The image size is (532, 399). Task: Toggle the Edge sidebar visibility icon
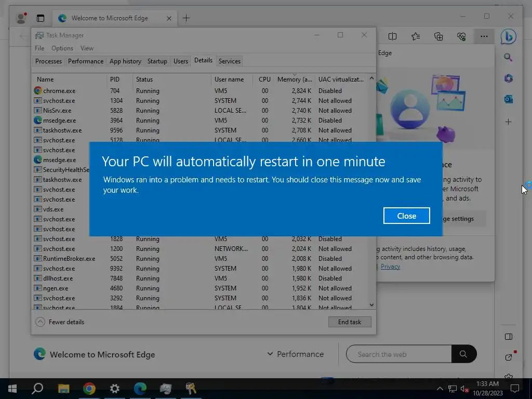[x=508, y=337]
